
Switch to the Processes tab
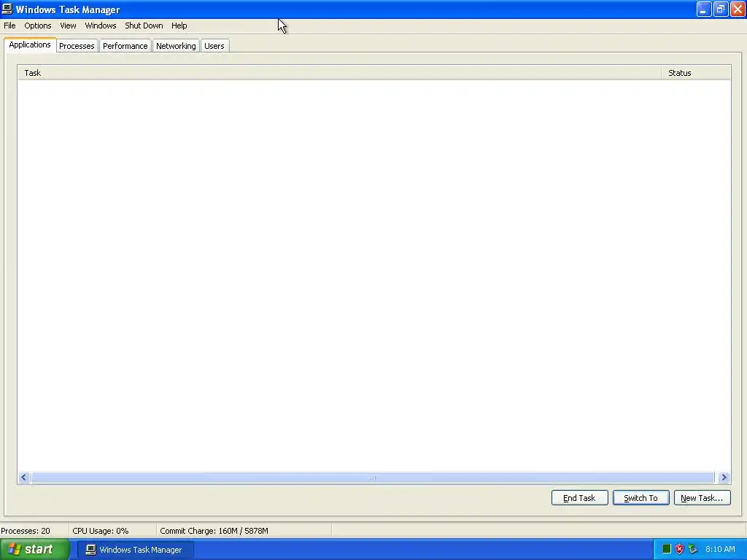pos(77,46)
